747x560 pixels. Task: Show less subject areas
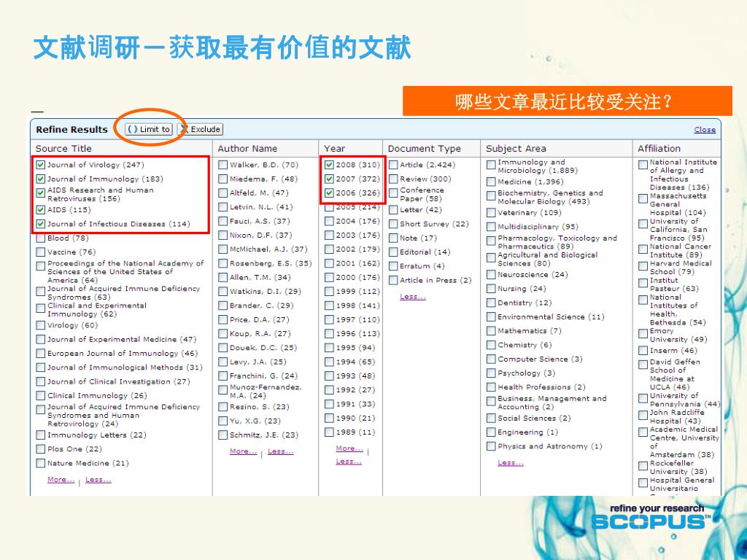point(511,462)
